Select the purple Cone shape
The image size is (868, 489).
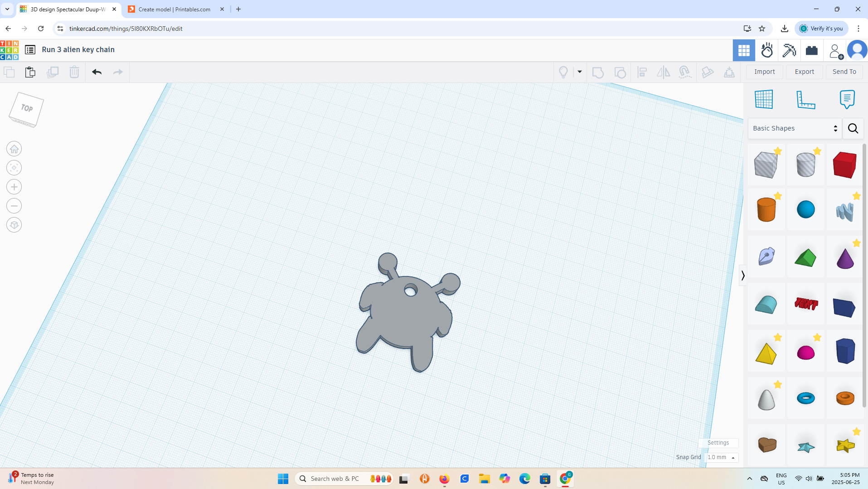[845, 258]
